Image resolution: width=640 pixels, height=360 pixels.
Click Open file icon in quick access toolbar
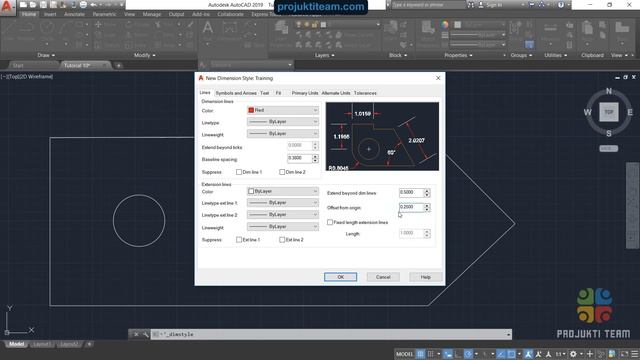33,5
